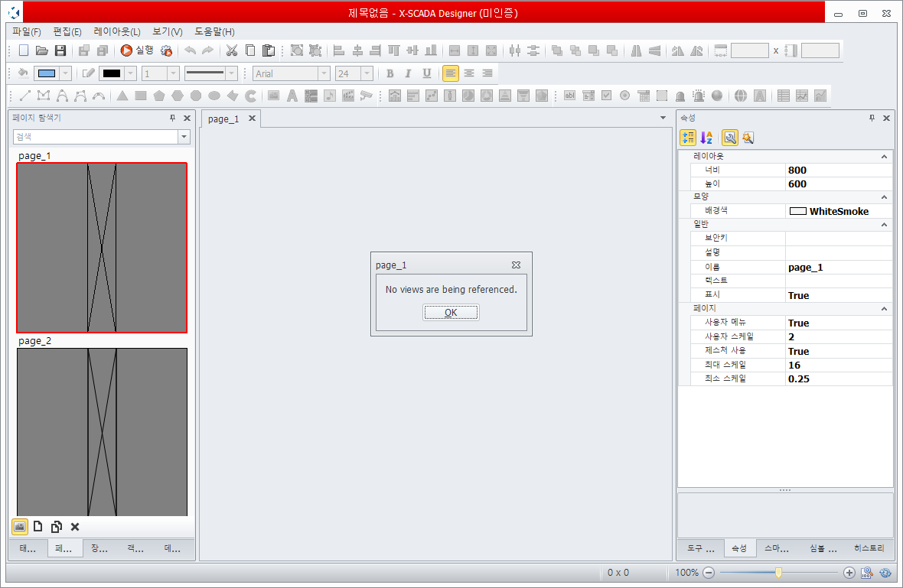This screenshot has height=588, width=903.
Task: Open the 레이아웃(L) menu
Action: (117, 31)
